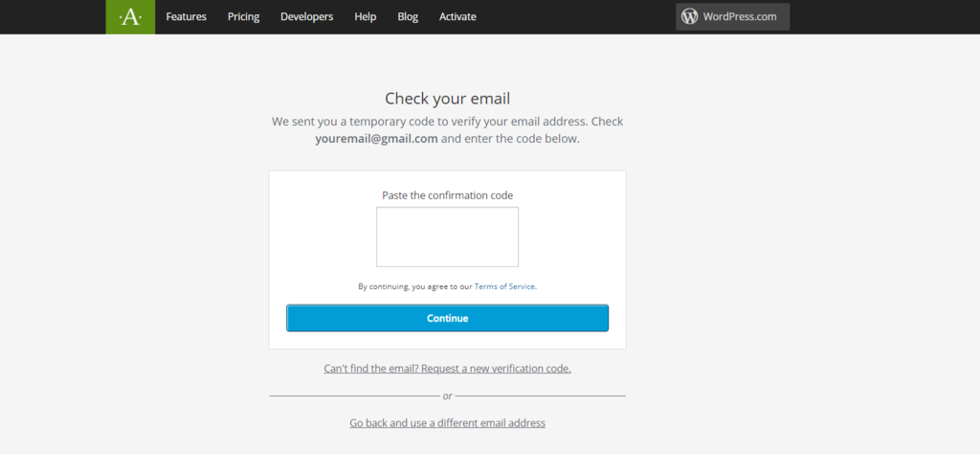
Task: Choose Activate in the top navigation
Action: click(457, 16)
